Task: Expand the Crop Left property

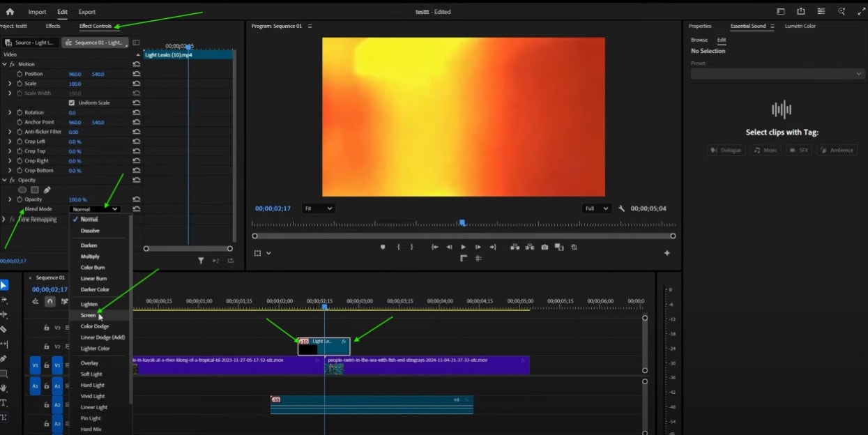Action: tap(10, 142)
